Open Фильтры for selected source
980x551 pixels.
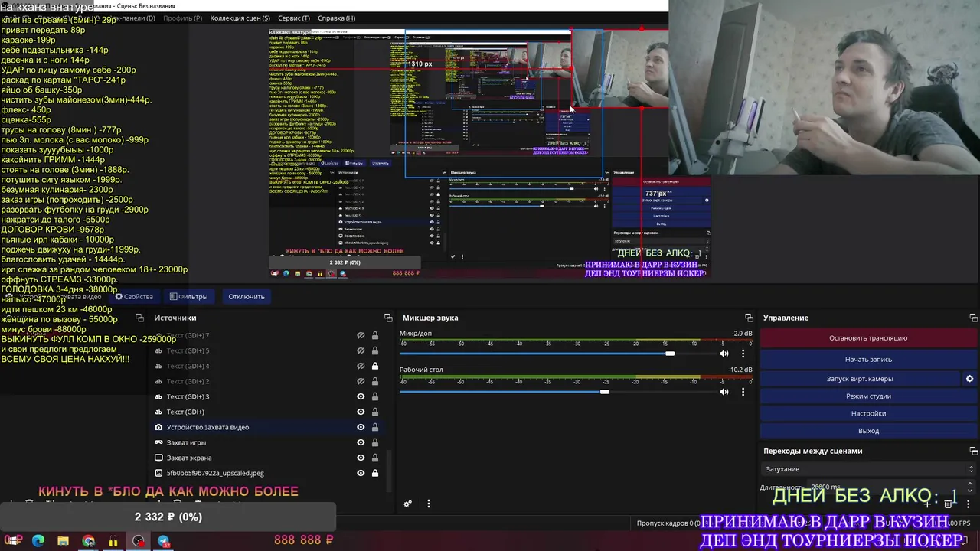click(x=188, y=297)
